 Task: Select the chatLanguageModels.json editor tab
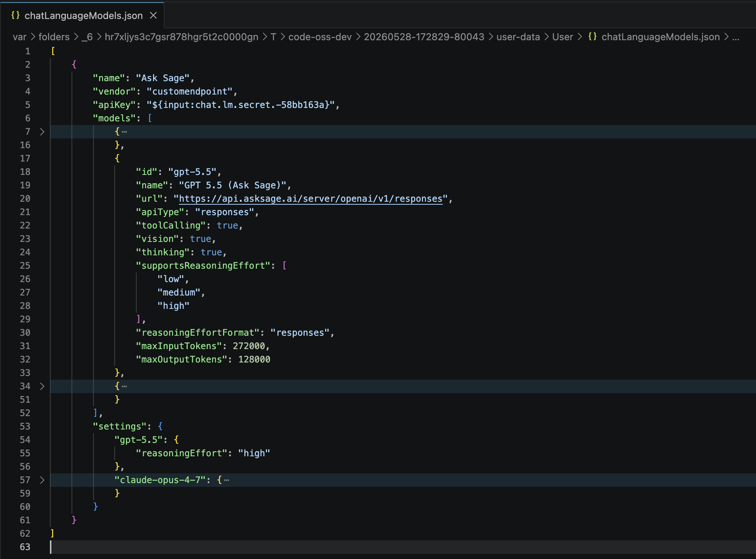[82, 15]
